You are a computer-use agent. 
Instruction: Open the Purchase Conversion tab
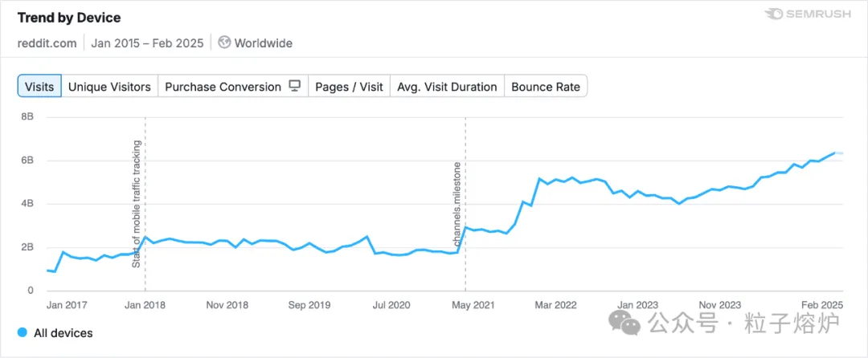click(233, 87)
